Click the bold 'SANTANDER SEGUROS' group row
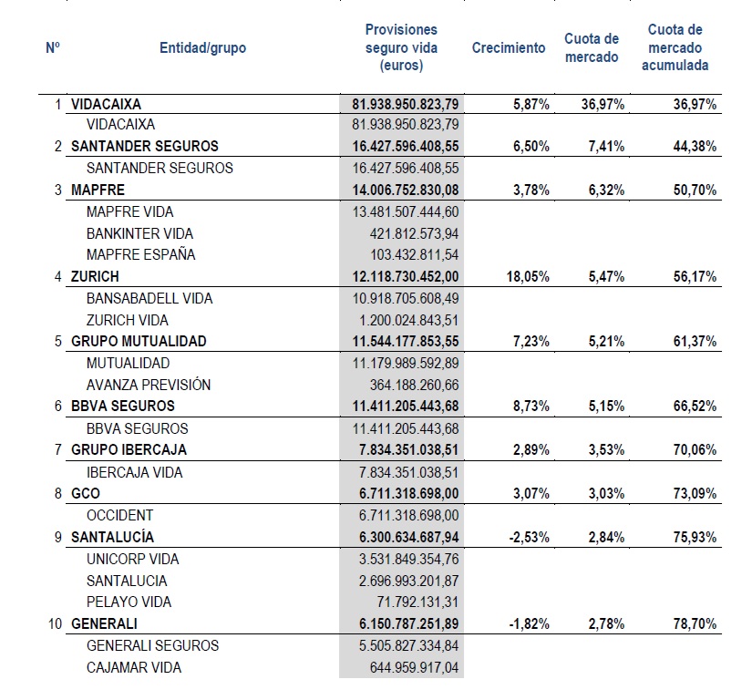 [x=144, y=147]
